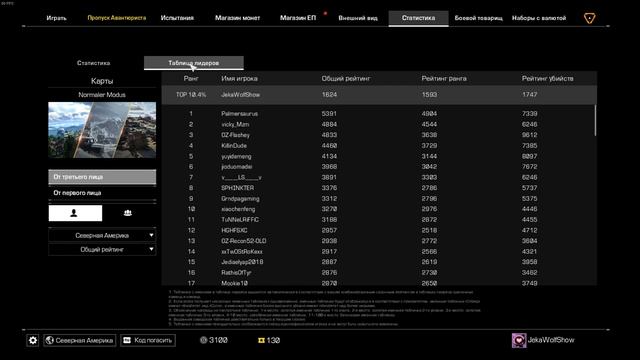Select solo player mode icon

pos(75,213)
